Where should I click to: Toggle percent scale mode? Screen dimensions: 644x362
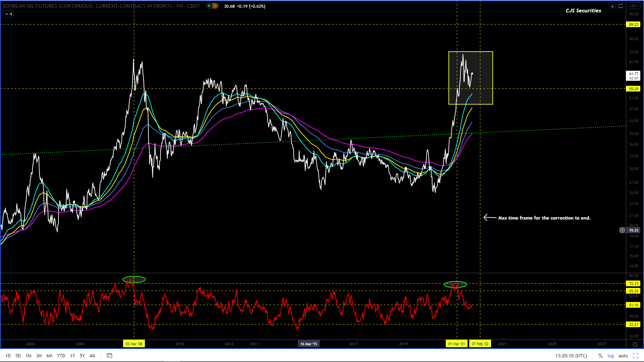600,356
